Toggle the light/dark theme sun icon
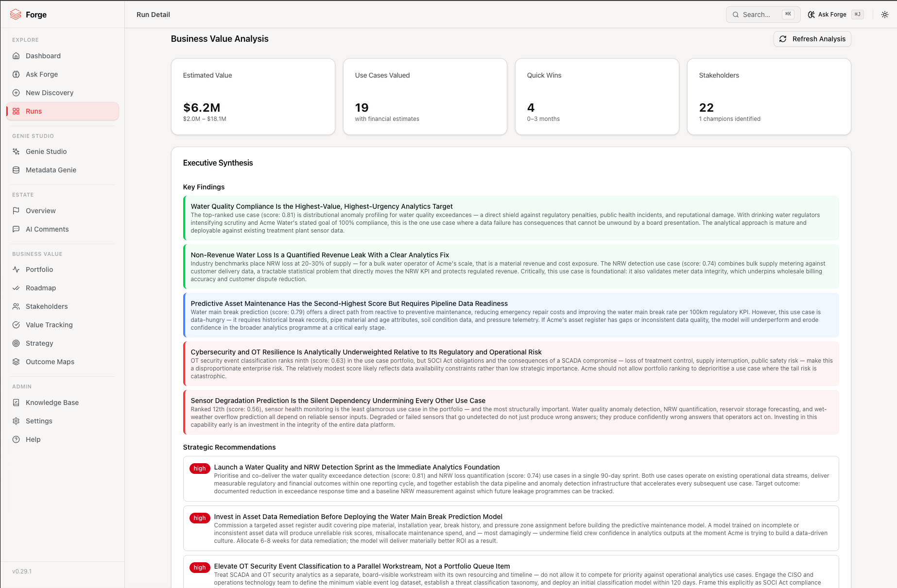This screenshot has height=588, width=897. (x=885, y=15)
